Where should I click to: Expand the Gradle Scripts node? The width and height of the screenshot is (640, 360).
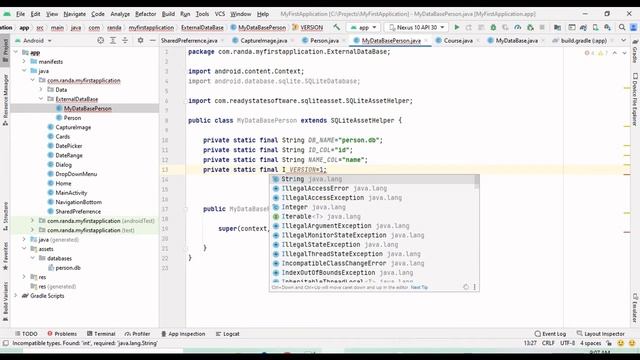pyautogui.click(x=16, y=296)
